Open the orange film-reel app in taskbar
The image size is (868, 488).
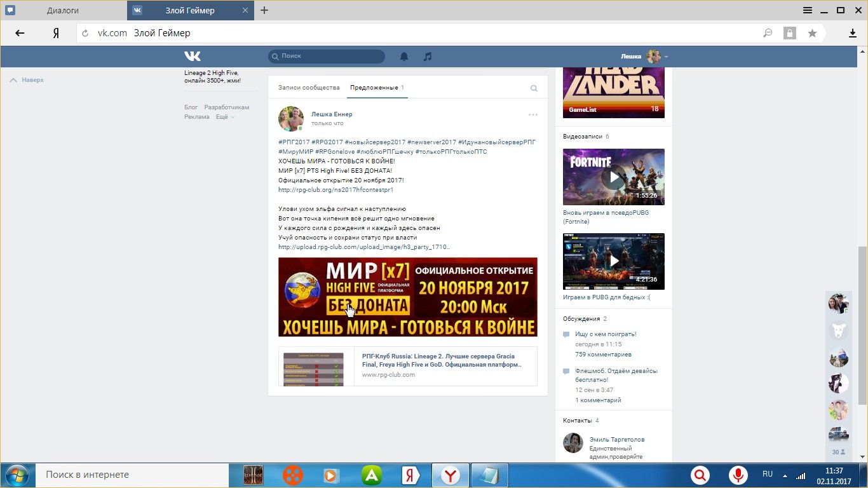click(293, 475)
